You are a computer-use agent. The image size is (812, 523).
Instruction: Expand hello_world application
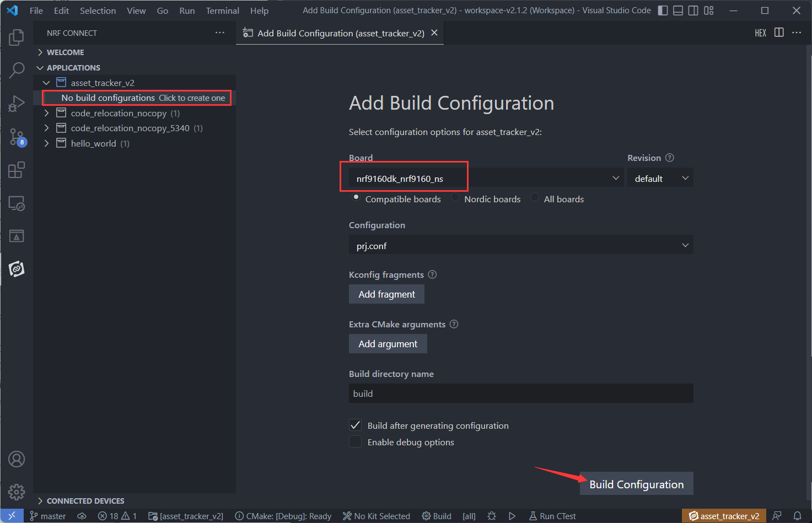pos(46,143)
